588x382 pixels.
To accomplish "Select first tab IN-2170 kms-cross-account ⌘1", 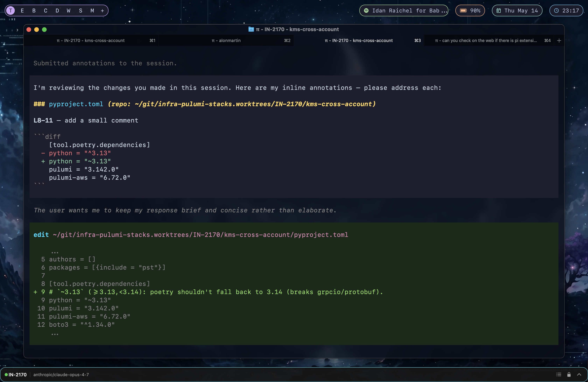I will point(91,40).
